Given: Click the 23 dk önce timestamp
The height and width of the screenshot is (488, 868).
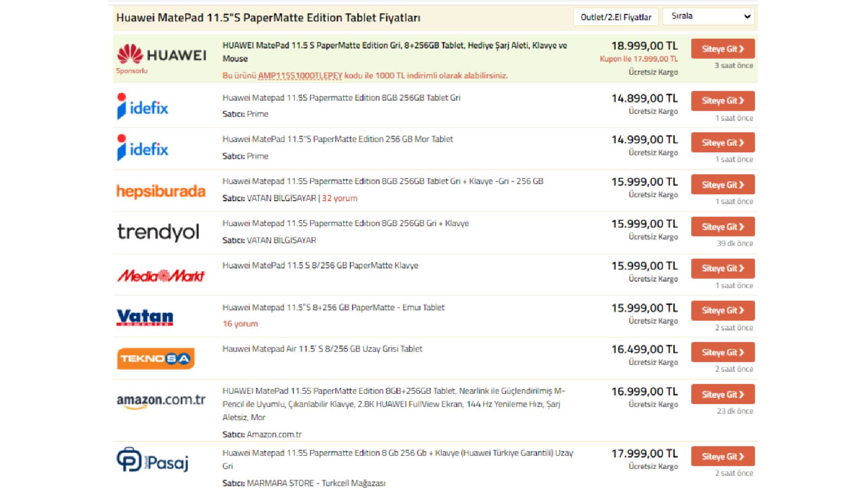Looking at the screenshot, I should tap(735, 411).
